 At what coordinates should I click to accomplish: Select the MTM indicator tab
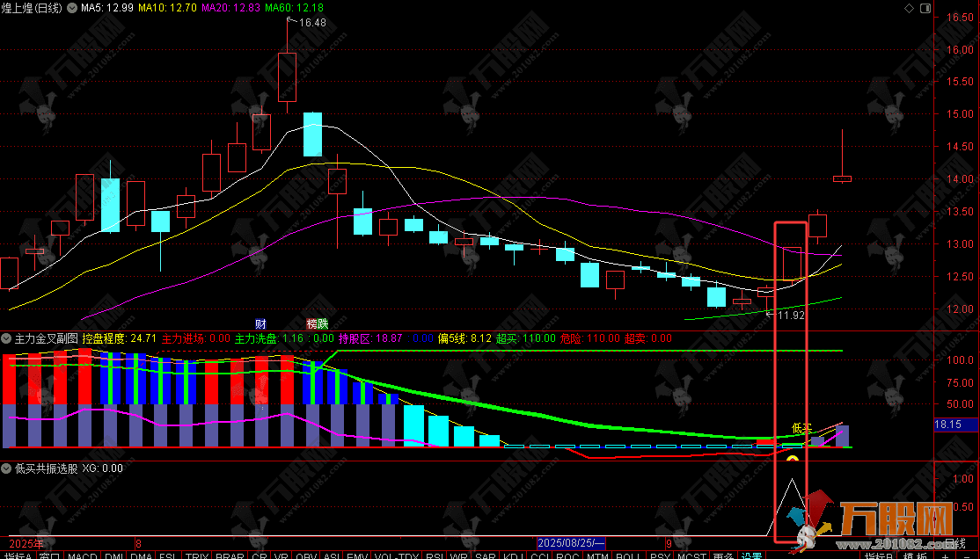597,555
